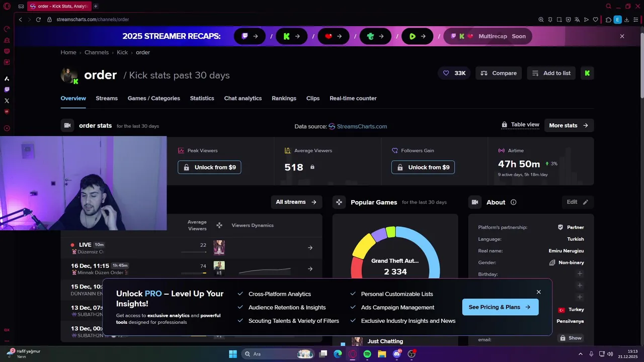Screen dimensions: 644x362
Task: Click Show to reveal email
Action: tap(571, 338)
